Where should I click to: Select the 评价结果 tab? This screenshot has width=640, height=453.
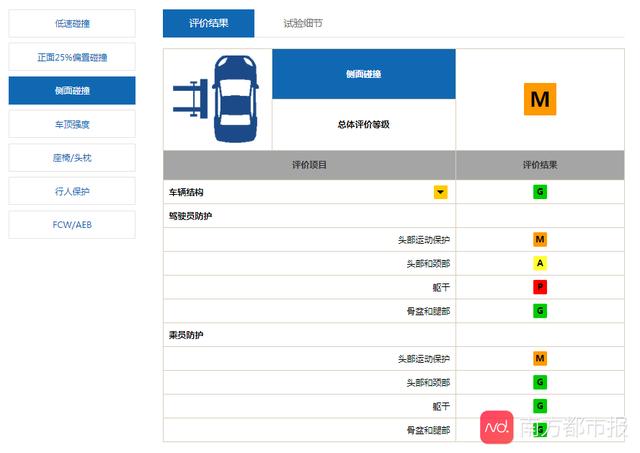208,23
